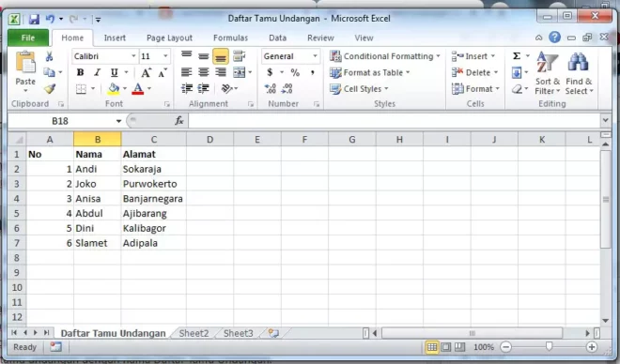
Task: Set Top Align in Alignment group
Action: (x=187, y=55)
